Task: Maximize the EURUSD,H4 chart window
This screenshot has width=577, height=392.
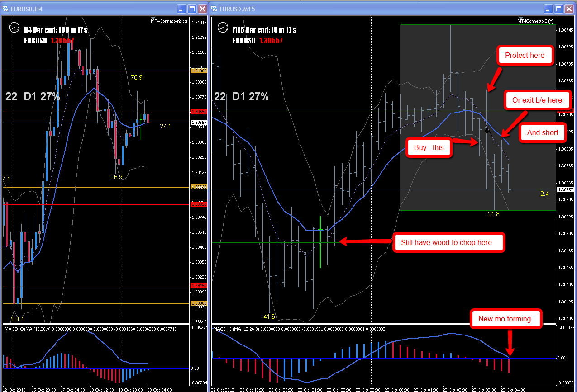Action: pos(191,9)
